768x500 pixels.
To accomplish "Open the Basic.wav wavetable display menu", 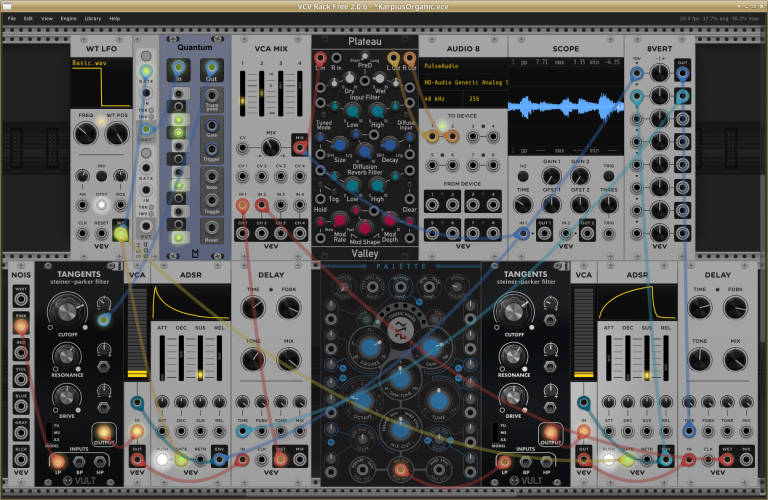I will coord(101,83).
